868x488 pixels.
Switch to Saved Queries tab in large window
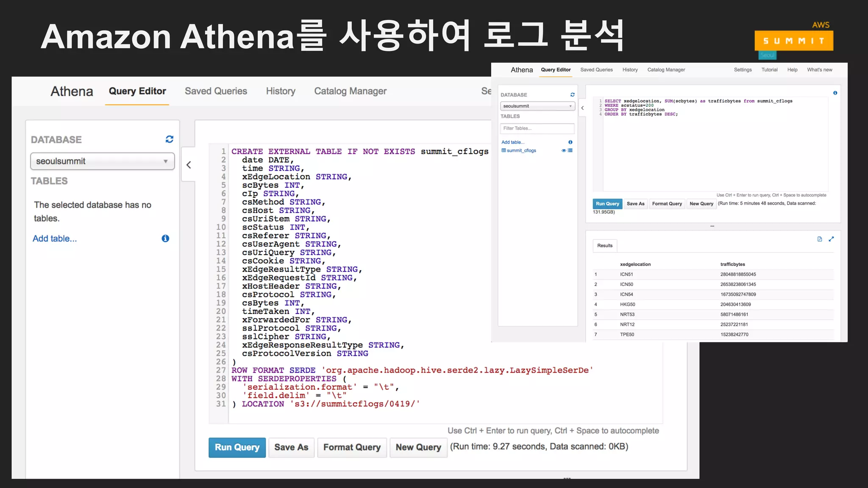216,91
